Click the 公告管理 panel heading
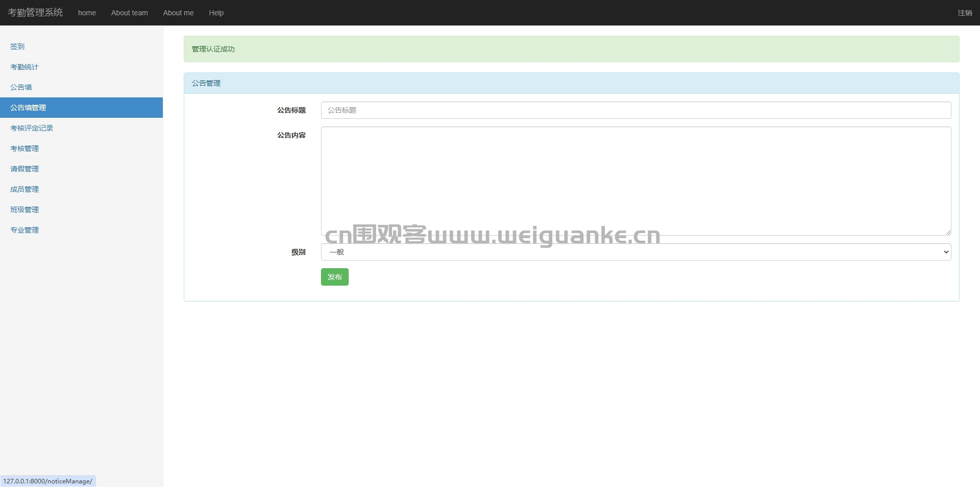This screenshot has width=980, height=487. [572, 83]
